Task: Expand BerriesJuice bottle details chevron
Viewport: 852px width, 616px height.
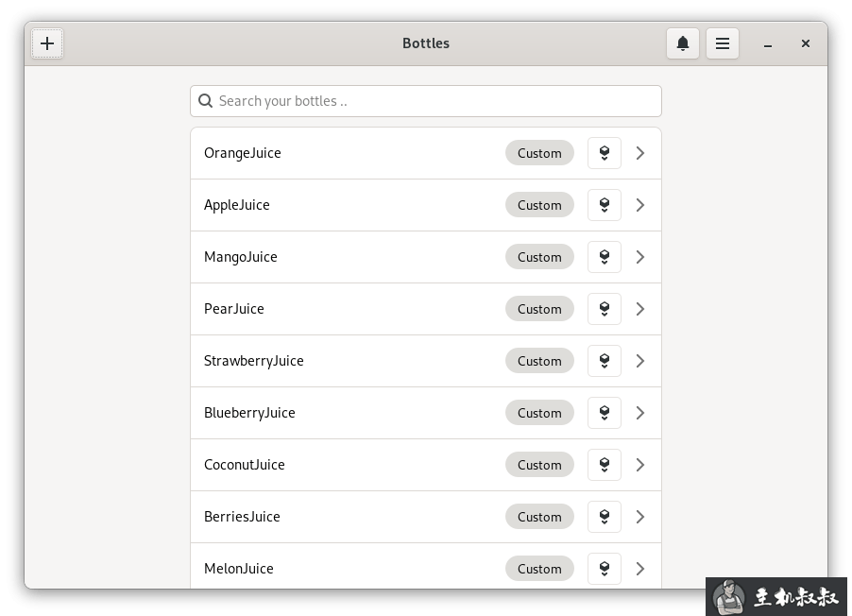Action: (x=640, y=517)
